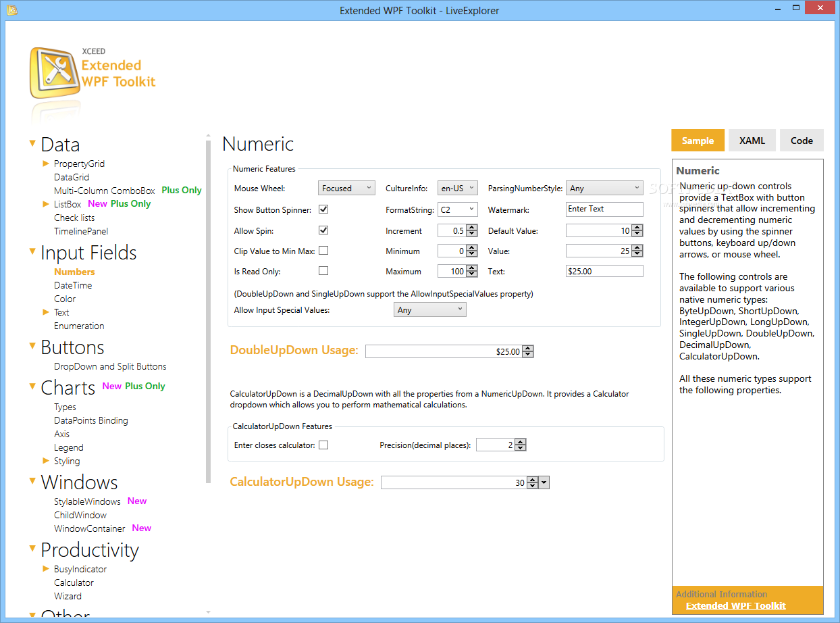840x623 pixels.
Task: Open StylableWindows sample
Action: point(87,501)
